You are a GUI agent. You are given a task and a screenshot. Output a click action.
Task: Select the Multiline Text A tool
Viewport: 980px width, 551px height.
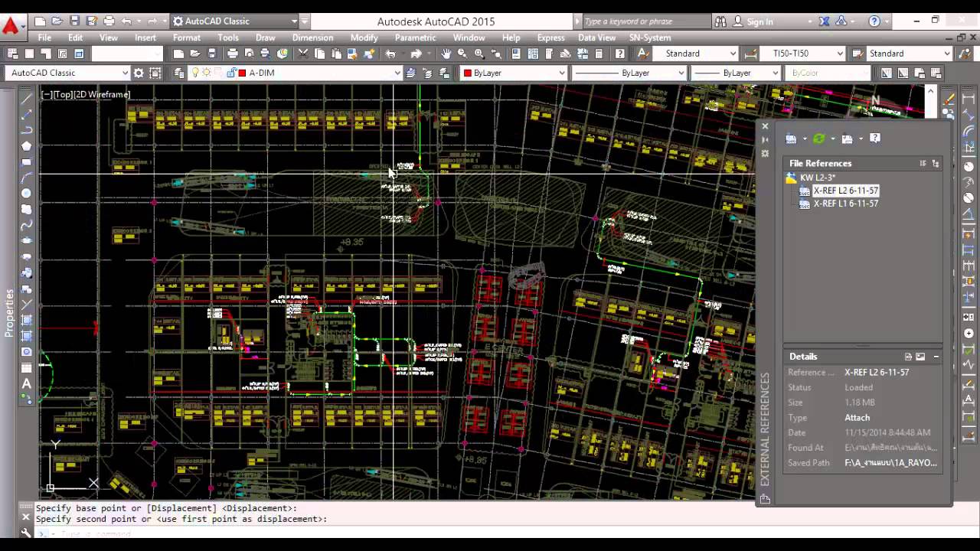[x=26, y=383]
